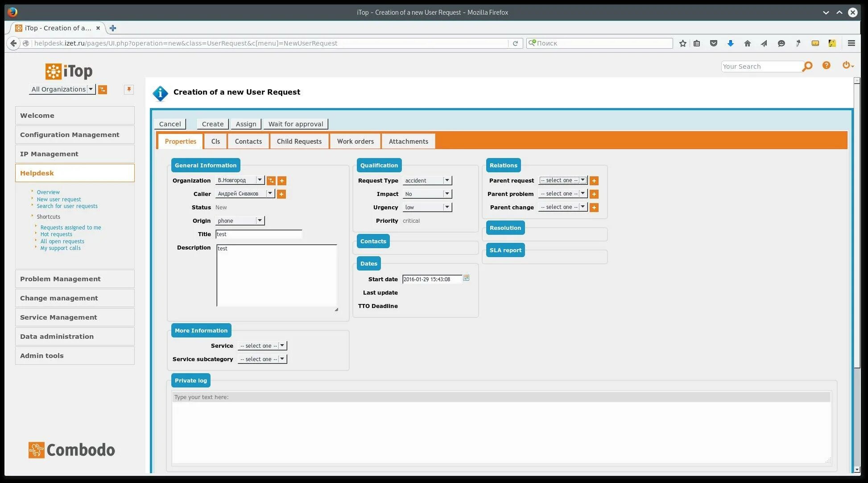
Task: Open the Start date calendar picker
Action: (466, 278)
